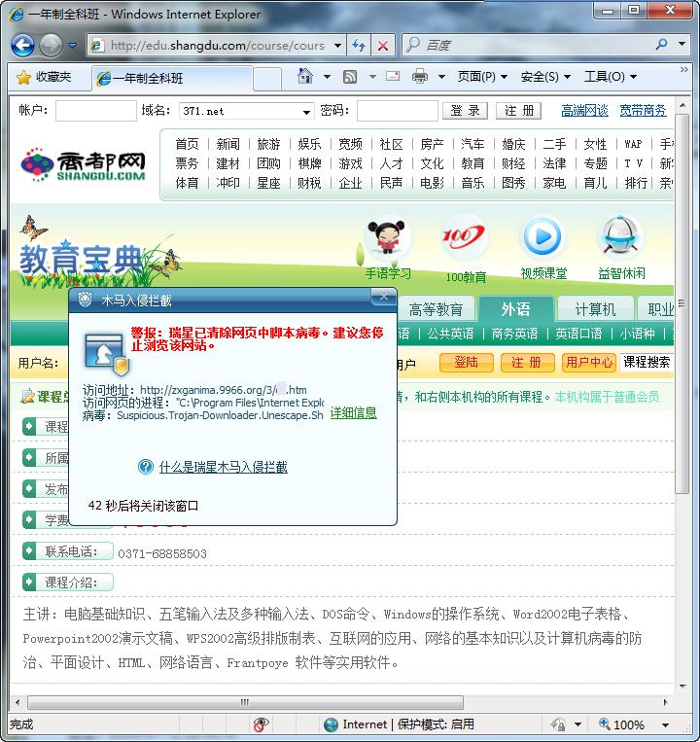Open the 工具(O) menu
This screenshot has width=700, height=742.
point(610,77)
